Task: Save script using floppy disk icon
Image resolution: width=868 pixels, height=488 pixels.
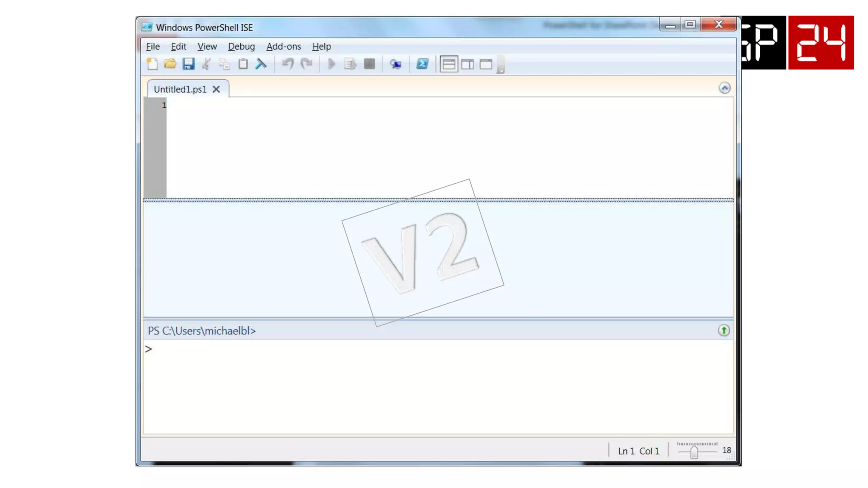Action: 188,64
